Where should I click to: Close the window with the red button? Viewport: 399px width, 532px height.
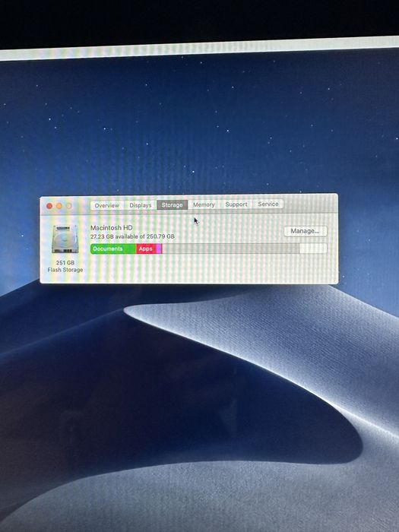(x=49, y=206)
